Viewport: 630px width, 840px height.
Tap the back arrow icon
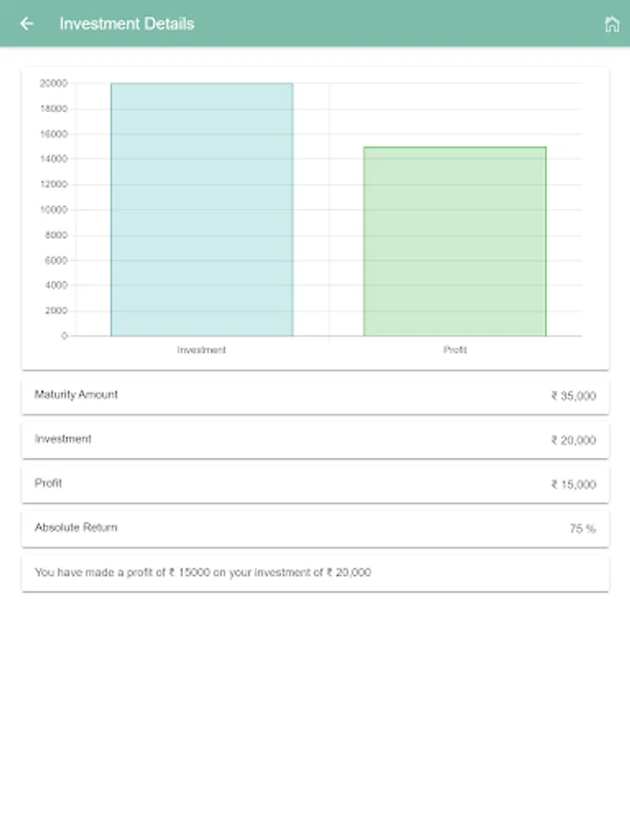26,23
